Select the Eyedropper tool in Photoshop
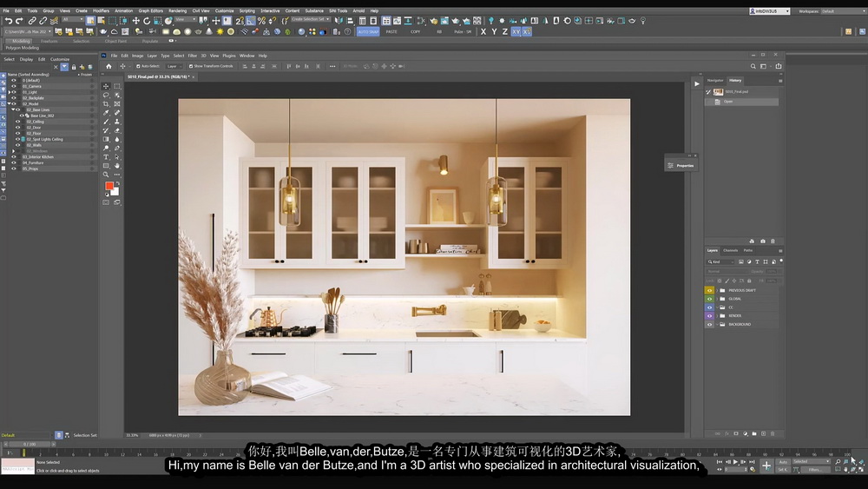The width and height of the screenshot is (868, 489). coord(106,113)
